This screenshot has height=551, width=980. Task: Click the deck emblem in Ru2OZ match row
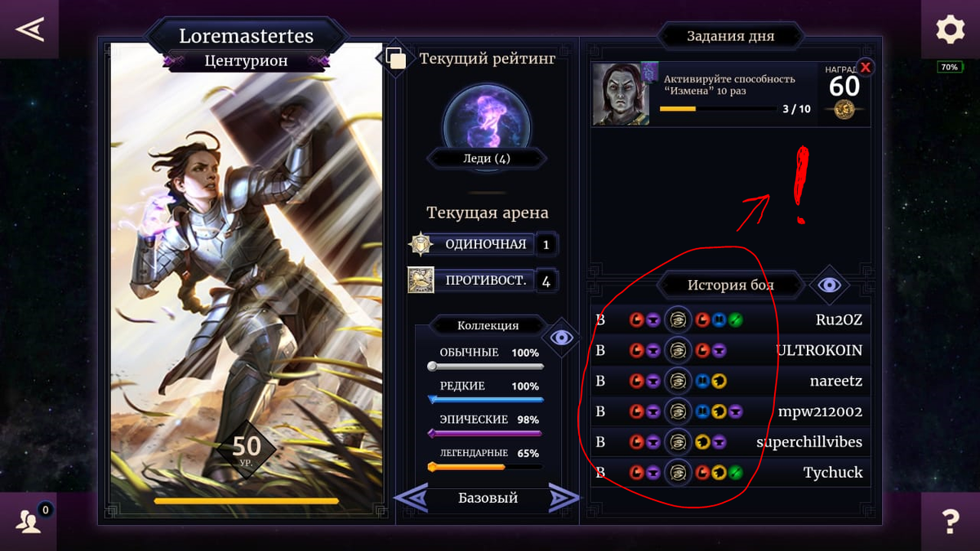click(677, 320)
